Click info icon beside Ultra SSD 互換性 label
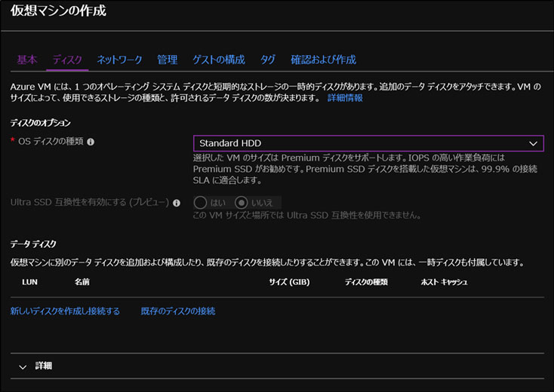554x392 pixels. [x=177, y=203]
